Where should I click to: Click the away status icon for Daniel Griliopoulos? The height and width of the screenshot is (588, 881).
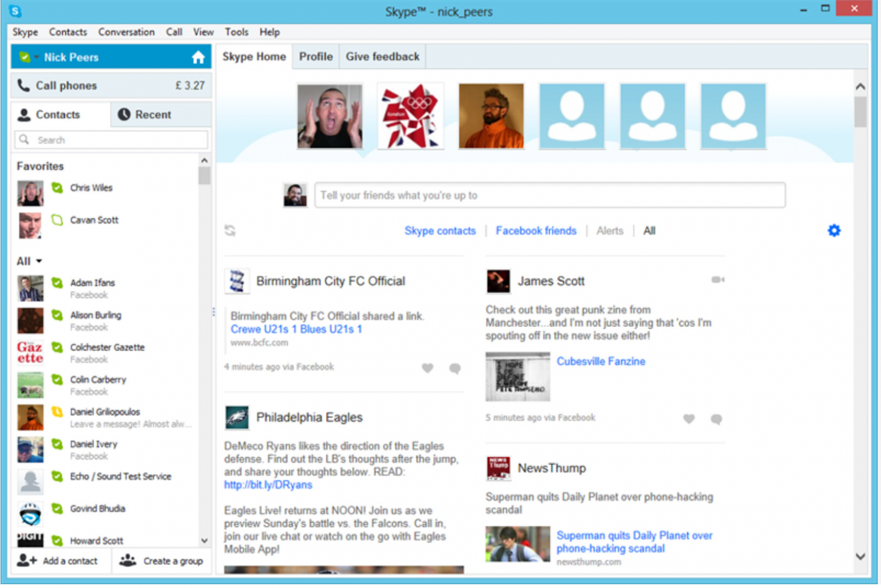pos(57,412)
